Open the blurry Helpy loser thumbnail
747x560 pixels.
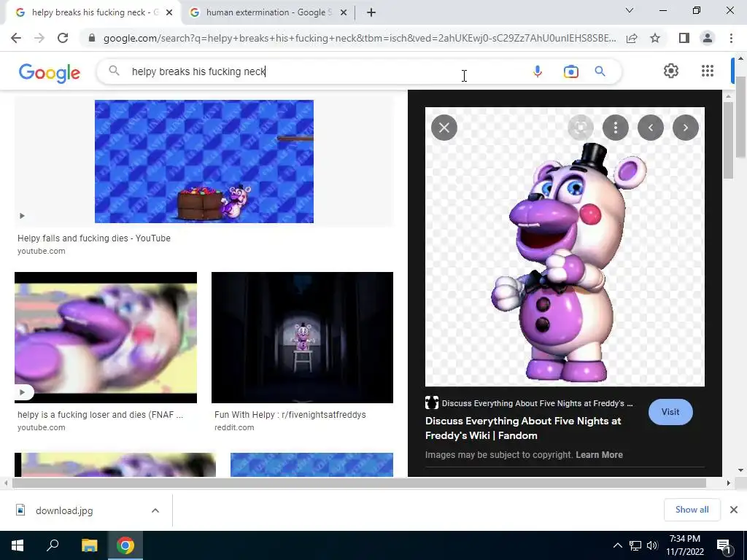[106, 338]
